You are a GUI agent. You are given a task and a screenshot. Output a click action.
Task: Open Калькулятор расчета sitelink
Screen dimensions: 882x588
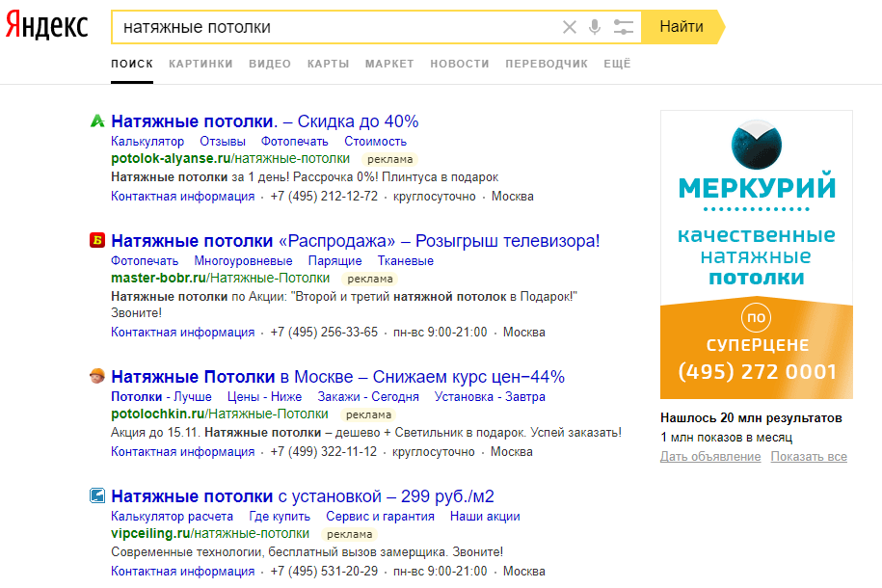[x=173, y=516]
